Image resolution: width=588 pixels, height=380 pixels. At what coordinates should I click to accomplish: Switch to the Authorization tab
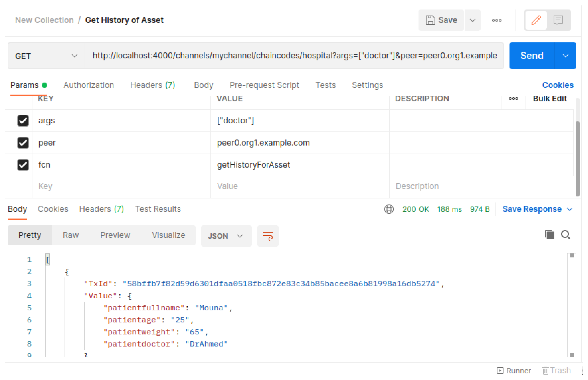coord(88,85)
